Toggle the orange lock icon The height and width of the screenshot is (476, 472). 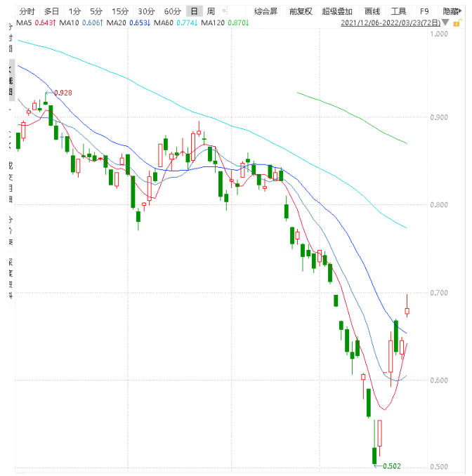click(x=457, y=22)
